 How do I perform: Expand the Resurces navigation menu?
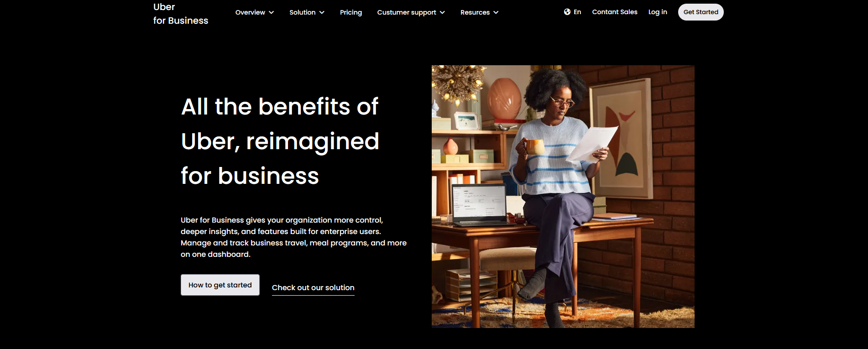pos(480,12)
